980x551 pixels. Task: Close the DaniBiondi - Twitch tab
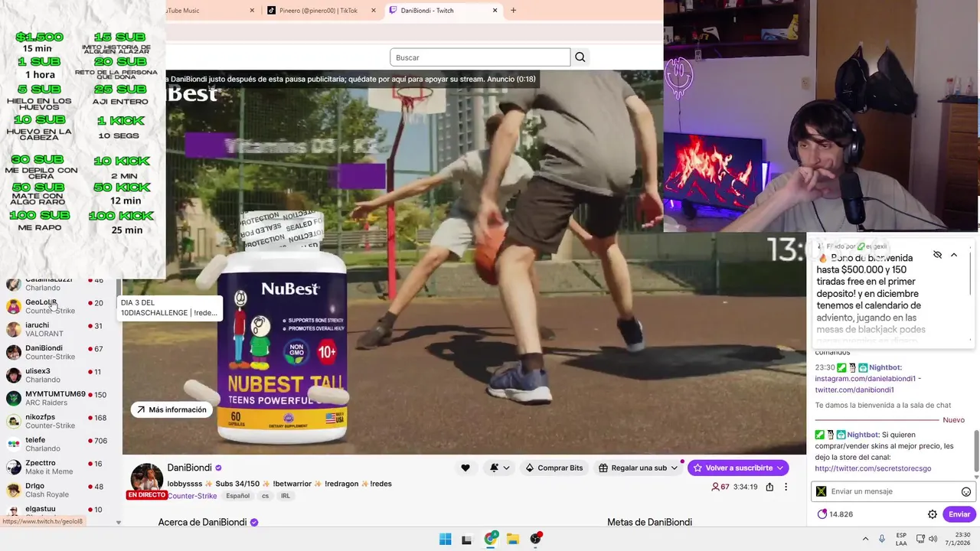495,10
